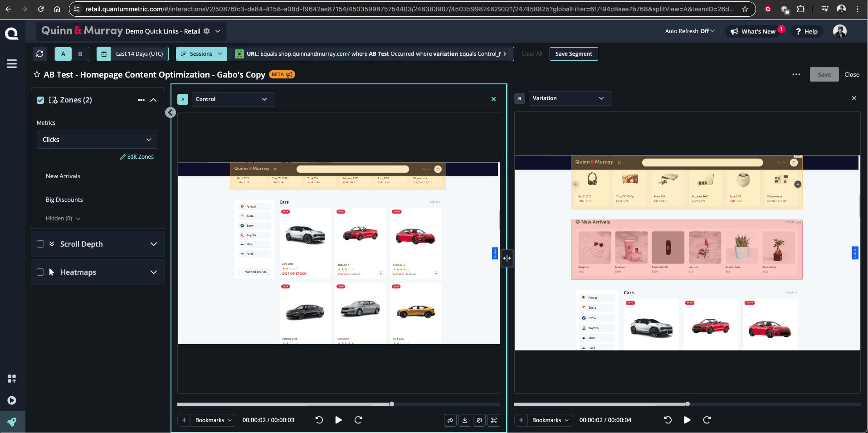The width and height of the screenshot is (868, 433).
Task: Open the dashboards grid-plus icon in sidebar
Action: pyautogui.click(x=12, y=379)
